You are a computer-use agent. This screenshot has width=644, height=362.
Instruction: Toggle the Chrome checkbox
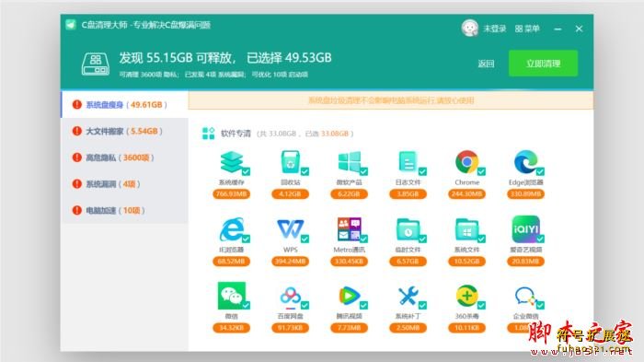click(481, 171)
